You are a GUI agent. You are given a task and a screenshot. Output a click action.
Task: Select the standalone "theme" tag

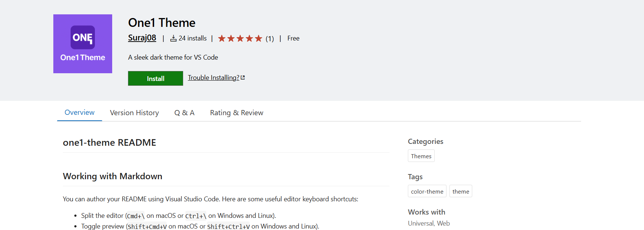(x=460, y=191)
